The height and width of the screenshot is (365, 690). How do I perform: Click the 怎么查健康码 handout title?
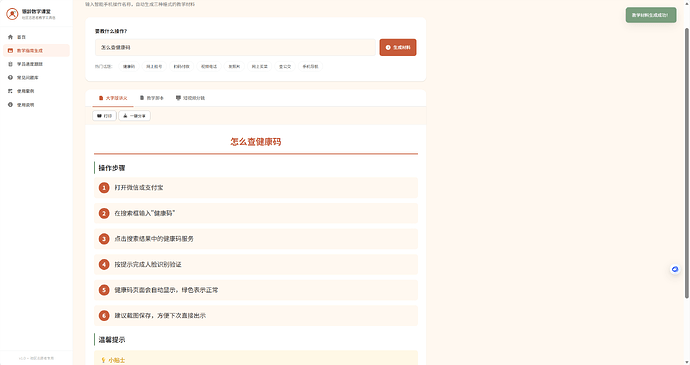256,142
